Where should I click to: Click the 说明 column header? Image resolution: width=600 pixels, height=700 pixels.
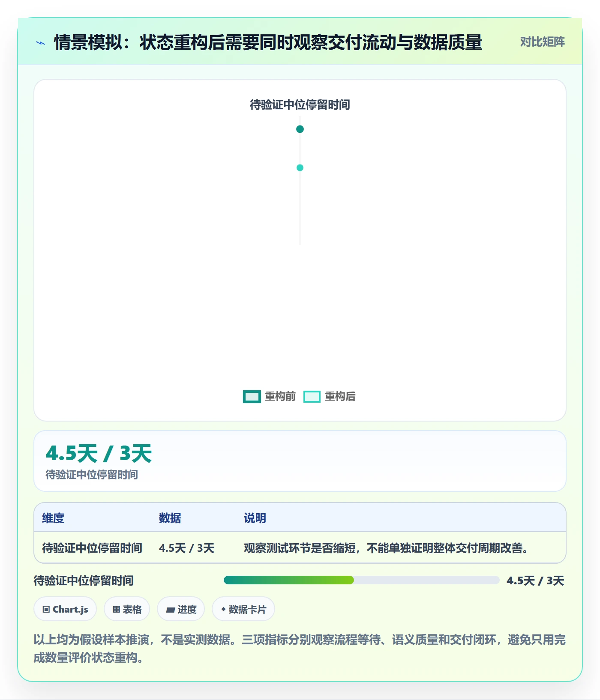[x=255, y=518]
